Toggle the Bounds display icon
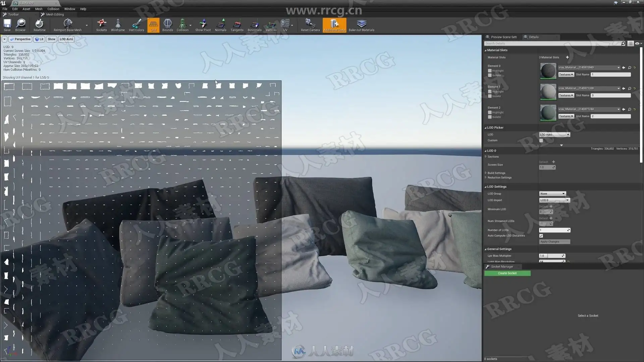 tap(167, 25)
